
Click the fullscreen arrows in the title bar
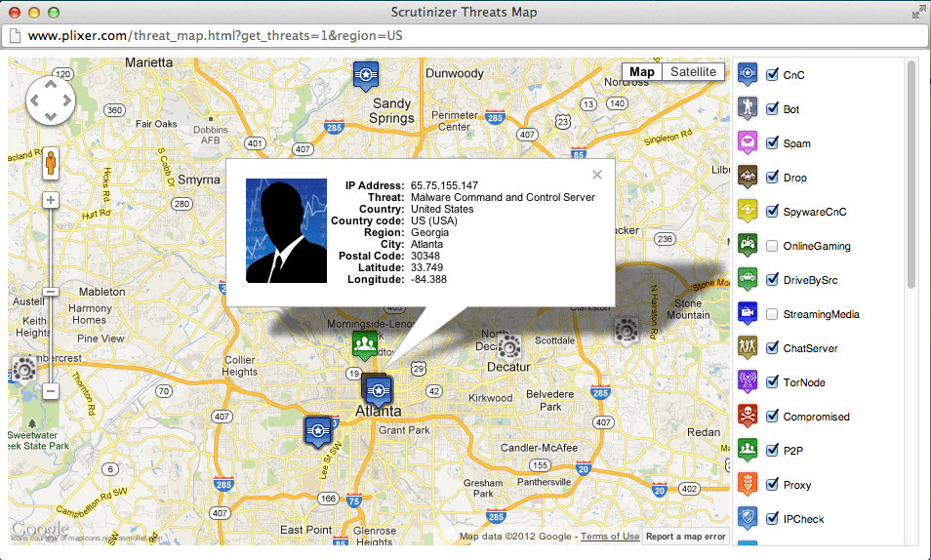coord(918,12)
